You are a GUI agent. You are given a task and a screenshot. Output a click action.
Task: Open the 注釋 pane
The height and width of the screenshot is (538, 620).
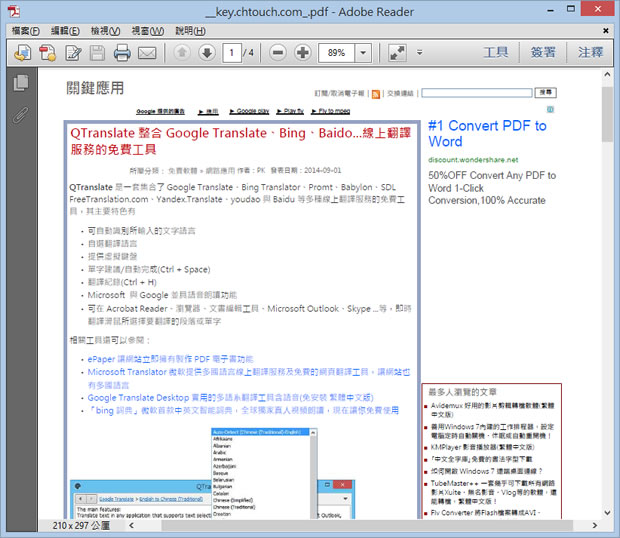tap(590, 52)
